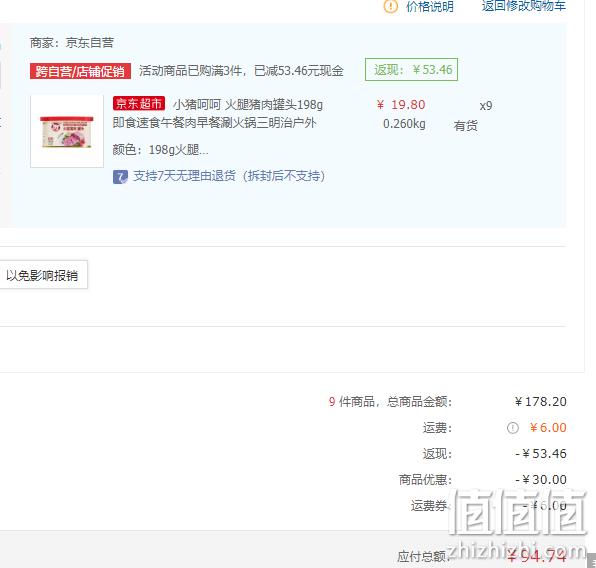
Task: Open product title 小猪呵呵 火腿猪肉罐头198g
Action: (x=248, y=104)
